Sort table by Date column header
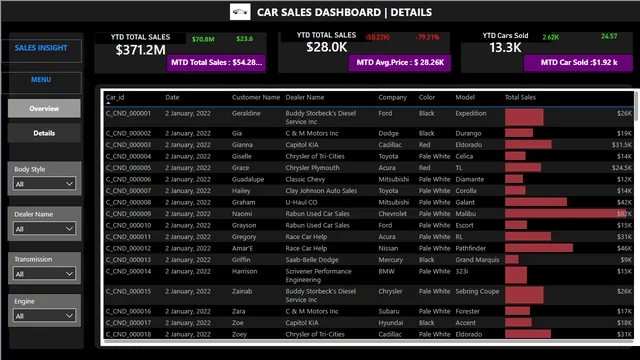Viewport: 640px width, 360px height. click(172, 97)
